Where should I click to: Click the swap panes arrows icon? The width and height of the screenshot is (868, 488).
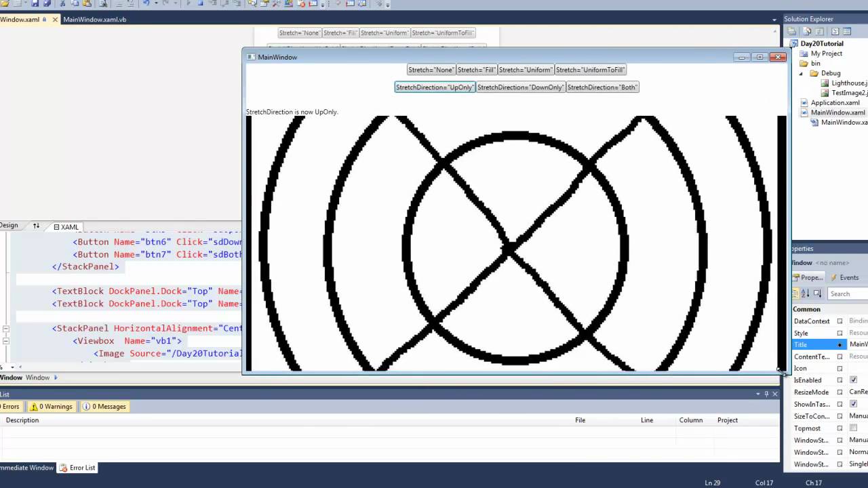tap(36, 226)
